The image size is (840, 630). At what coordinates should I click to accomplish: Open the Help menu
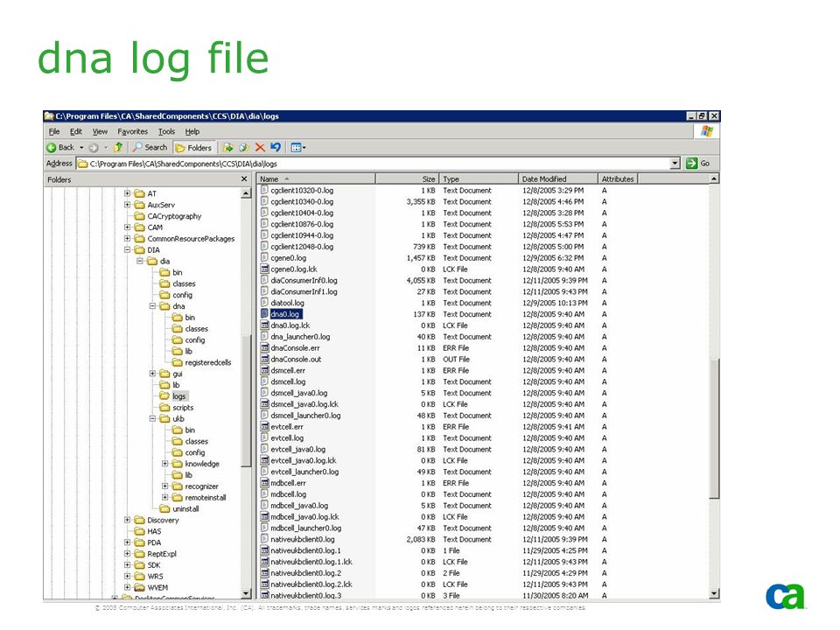click(192, 131)
